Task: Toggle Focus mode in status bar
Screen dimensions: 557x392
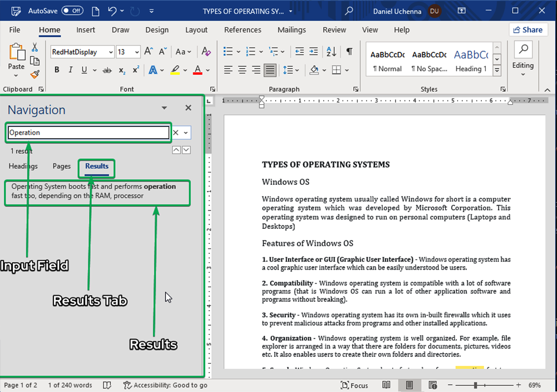Action: pyautogui.click(x=354, y=385)
